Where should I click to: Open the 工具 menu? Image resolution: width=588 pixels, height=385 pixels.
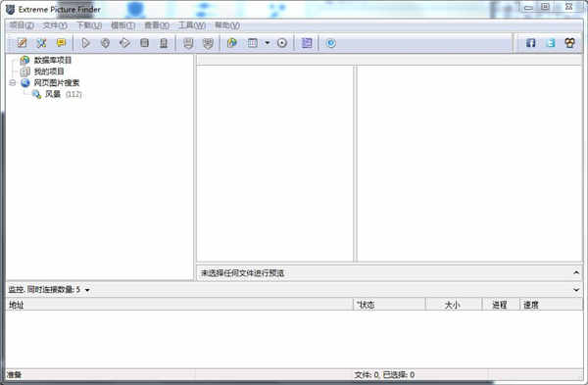pyautogui.click(x=192, y=25)
